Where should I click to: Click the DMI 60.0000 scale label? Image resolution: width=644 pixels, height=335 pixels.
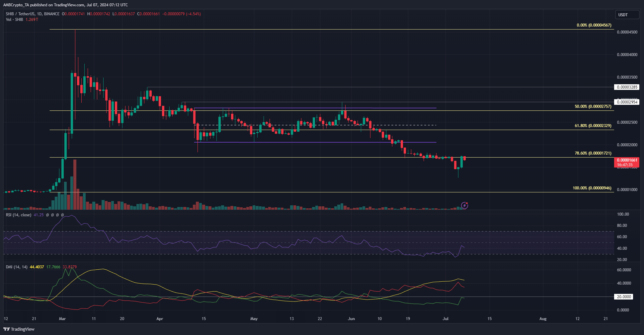click(x=624, y=270)
